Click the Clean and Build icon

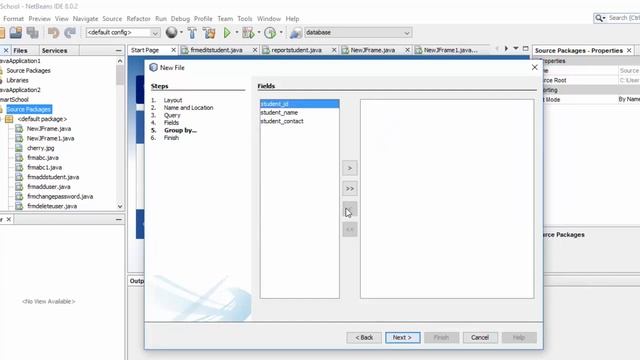pos(209,33)
